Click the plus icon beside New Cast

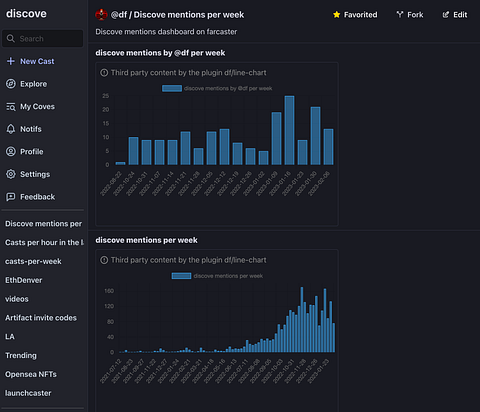point(11,61)
